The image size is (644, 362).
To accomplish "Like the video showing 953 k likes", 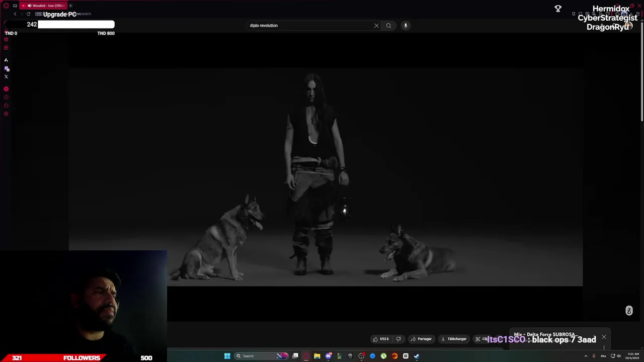I will 381,339.
